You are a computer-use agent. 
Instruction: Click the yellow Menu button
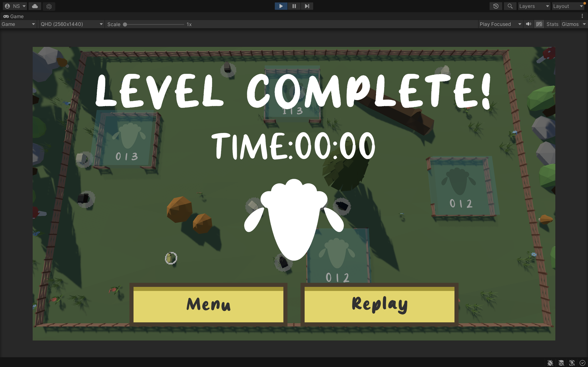pyautogui.click(x=208, y=304)
